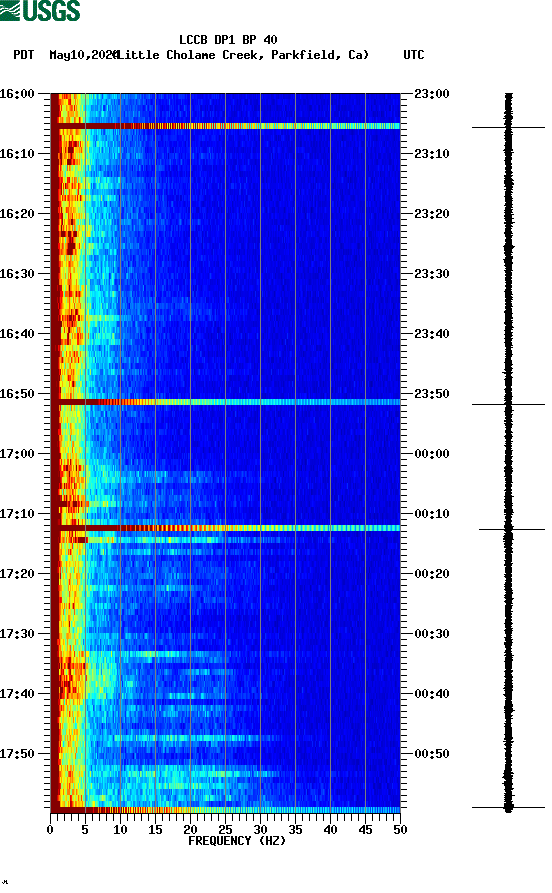Click the 30 Hz frequency tick label
This screenshot has height=893, width=552.
pyautogui.click(x=260, y=830)
